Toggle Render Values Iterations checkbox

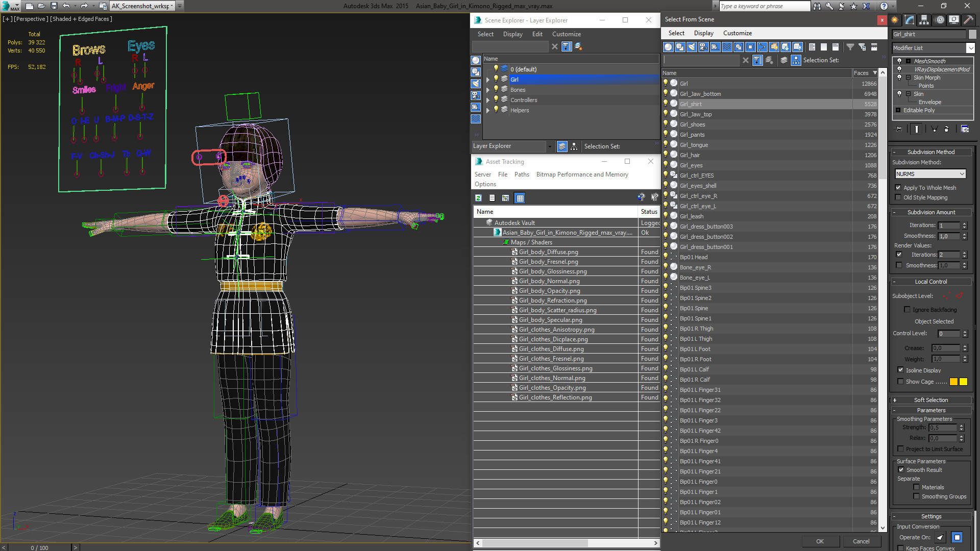[899, 255]
